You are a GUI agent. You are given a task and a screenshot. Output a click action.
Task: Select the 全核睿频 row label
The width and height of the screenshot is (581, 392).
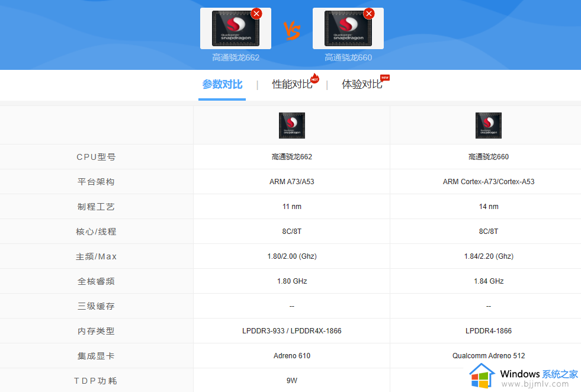pyautogui.click(x=97, y=281)
